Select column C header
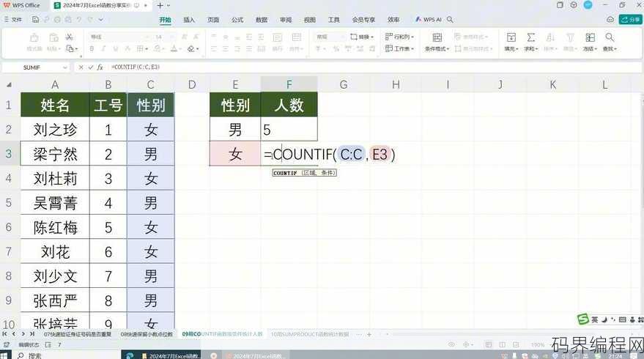This screenshot has height=359, width=644. pyautogui.click(x=151, y=84)
